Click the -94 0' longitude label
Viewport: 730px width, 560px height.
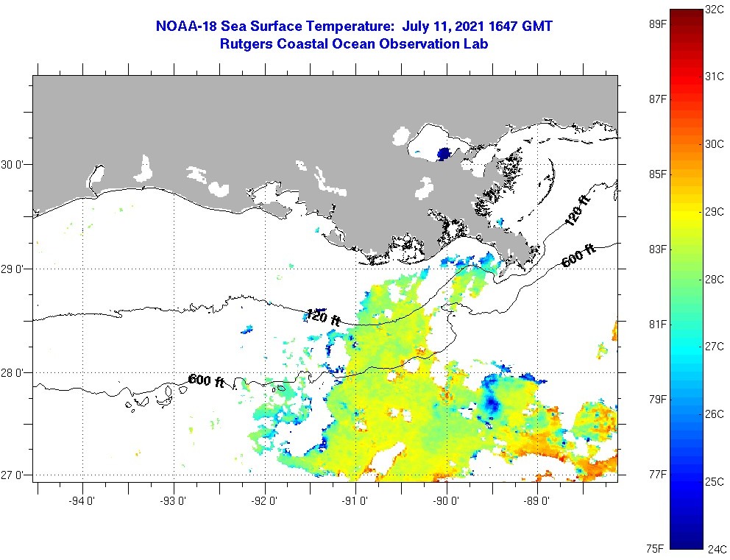point(82,501)
